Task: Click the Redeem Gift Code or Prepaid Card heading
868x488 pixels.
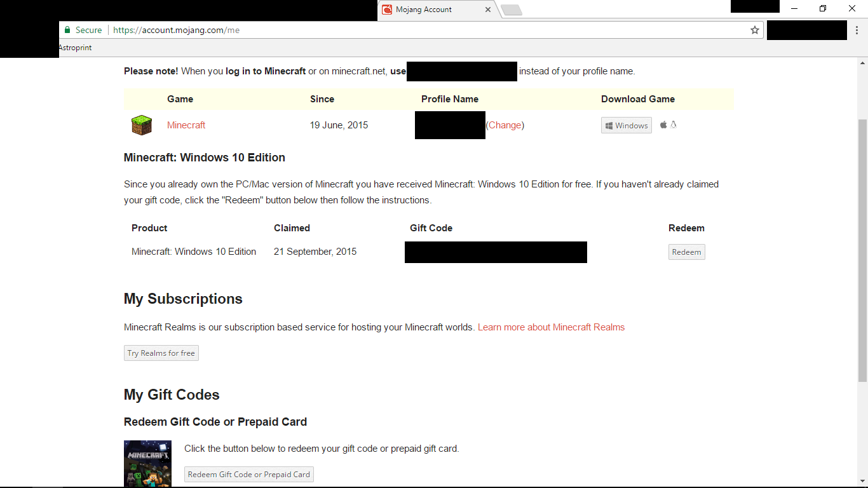Action: pyautogui.click(x=215, y=422)
